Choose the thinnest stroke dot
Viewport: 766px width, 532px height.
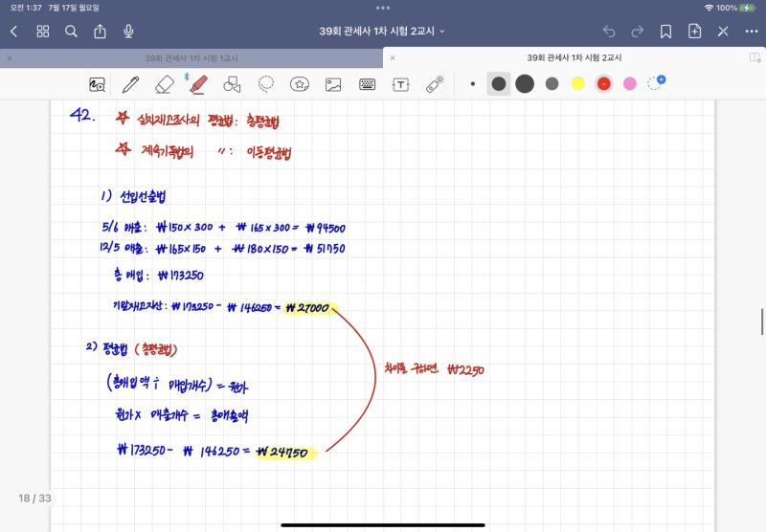point(472,84)
